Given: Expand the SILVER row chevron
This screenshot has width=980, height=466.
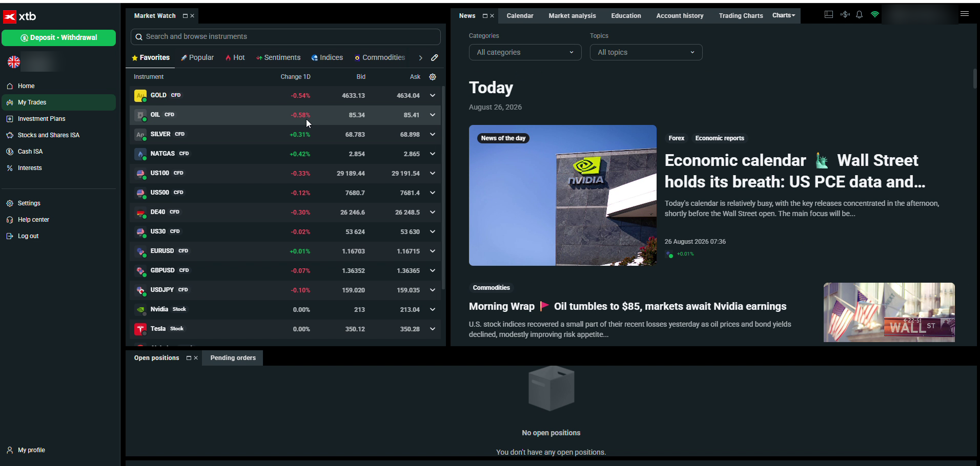Looking at the screenshot, I should click(x=433, y=135).
